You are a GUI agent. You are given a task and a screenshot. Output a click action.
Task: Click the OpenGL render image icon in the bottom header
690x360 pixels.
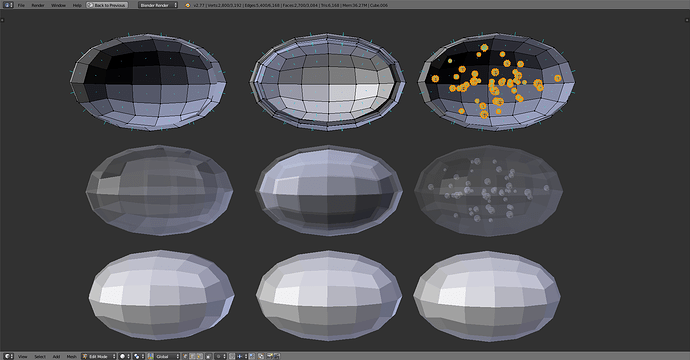[270, 356]
